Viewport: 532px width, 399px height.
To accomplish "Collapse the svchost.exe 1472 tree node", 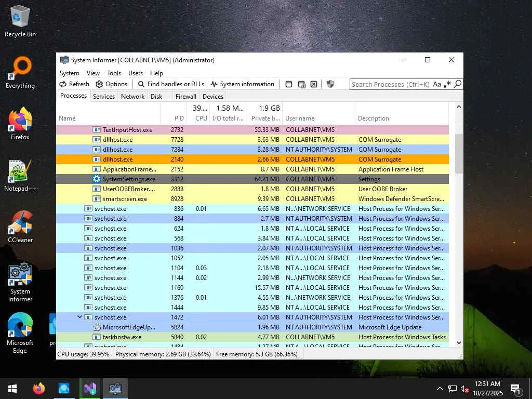I will point(79,317).
